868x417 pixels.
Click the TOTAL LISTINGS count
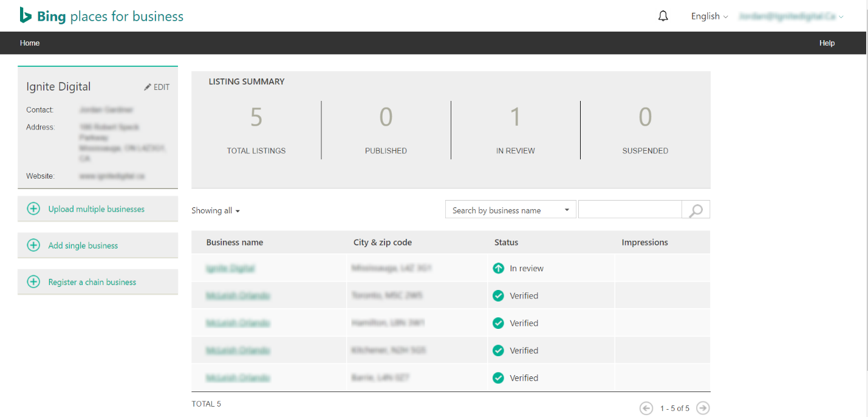[x=256, y=117]
